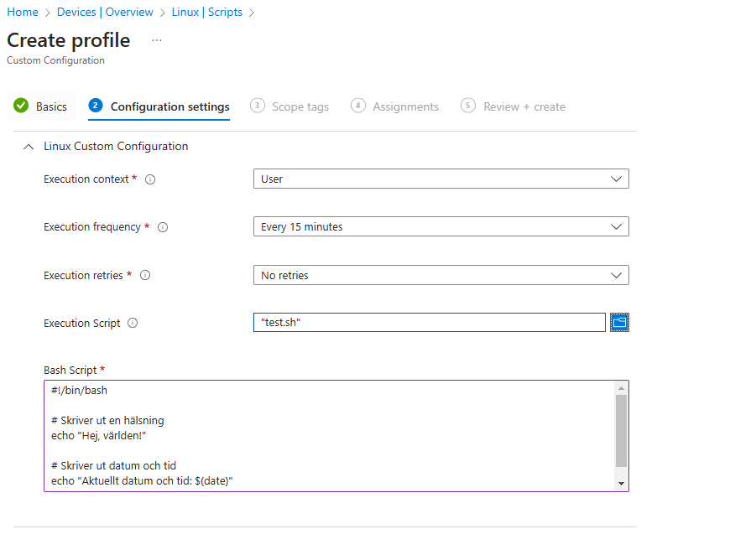
Task: Open the Devices | Overview breadcrumb link
Action: click(105, 13)
